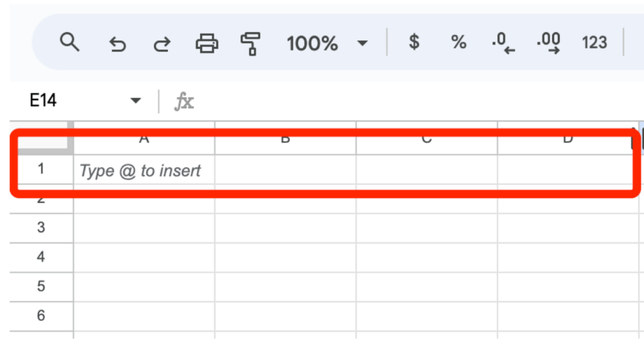Format cells as percent

(x=458, y=43)
